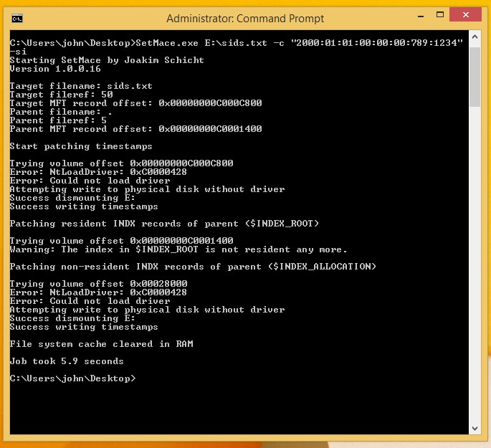
Task: Click 'Parent MFT record offset' line
Action: (135, 129)
